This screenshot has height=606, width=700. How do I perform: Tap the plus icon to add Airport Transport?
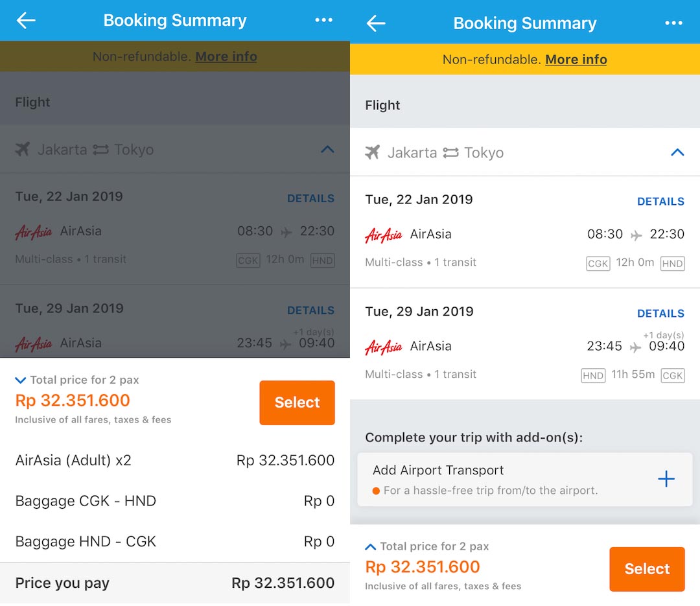pyautogui.click(x=666, y=479)
